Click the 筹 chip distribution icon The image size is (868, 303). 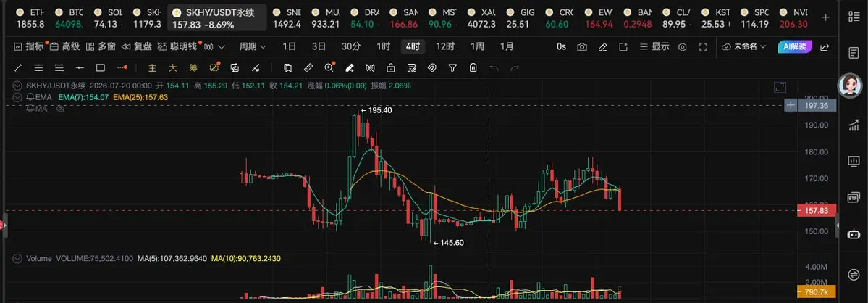[193, 68]
